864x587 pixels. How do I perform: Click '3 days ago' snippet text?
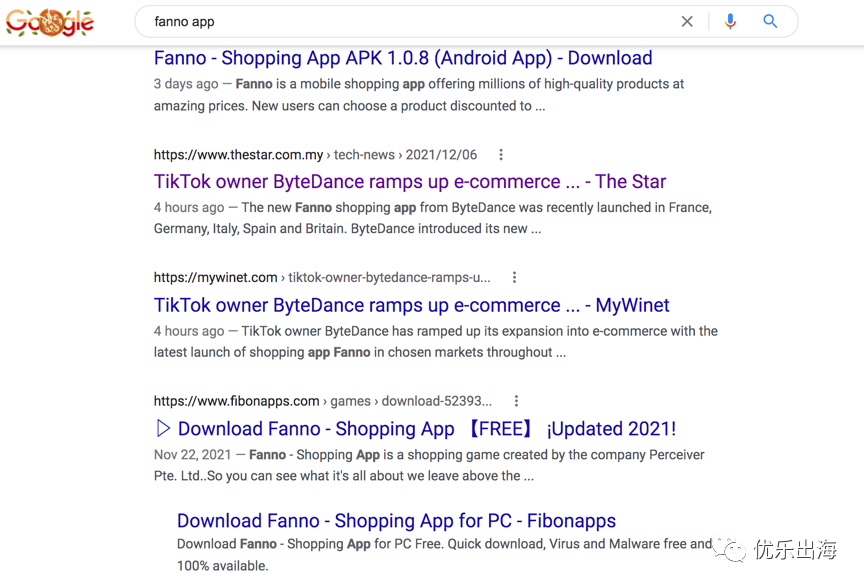[x=186, y=84]
